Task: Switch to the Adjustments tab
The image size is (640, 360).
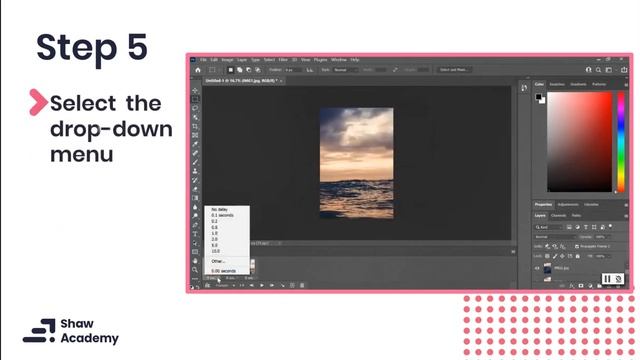Action: tap(568, 204)
